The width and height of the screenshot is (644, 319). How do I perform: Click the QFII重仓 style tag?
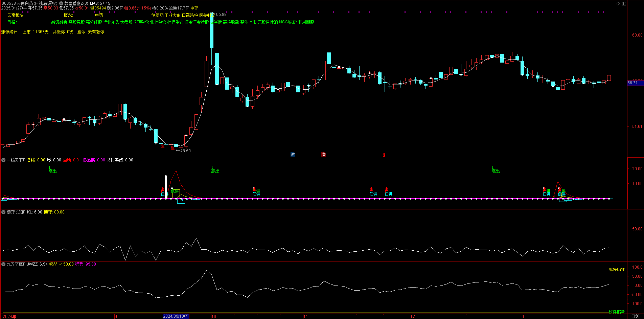tap(141, 22)
